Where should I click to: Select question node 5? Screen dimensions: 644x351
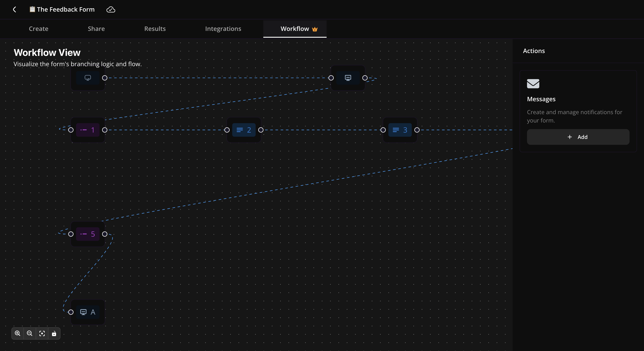88,234
